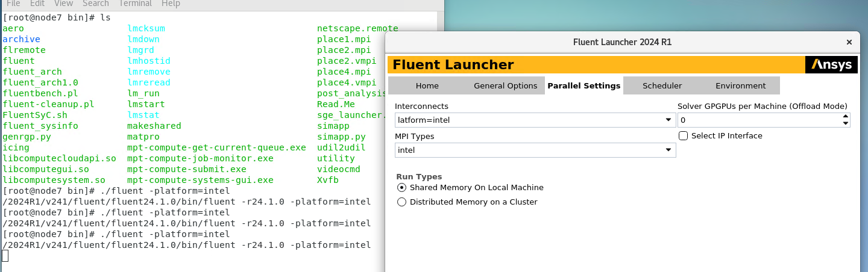Viewport: 868px width, 272px height.
Task: Click 'place2.vmpi' in the terminal listing
Action: (x=347, y=61)
